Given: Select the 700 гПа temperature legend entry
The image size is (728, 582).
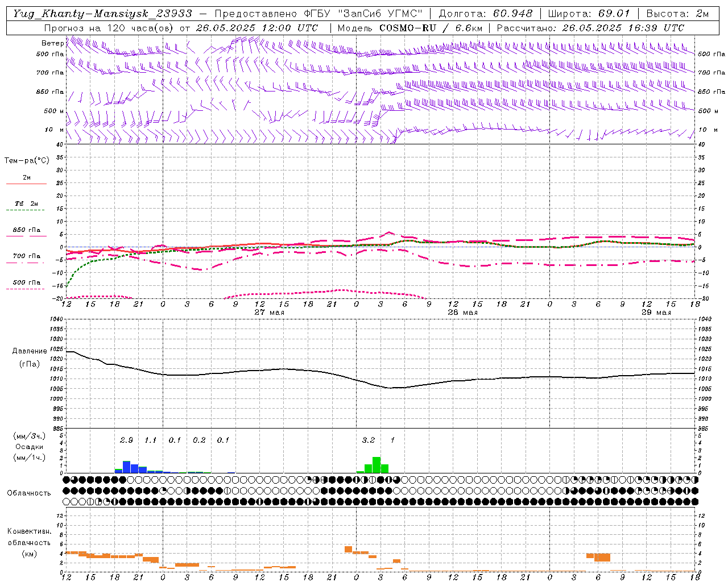Looking at the screenshot, I should tap(26, 258).
